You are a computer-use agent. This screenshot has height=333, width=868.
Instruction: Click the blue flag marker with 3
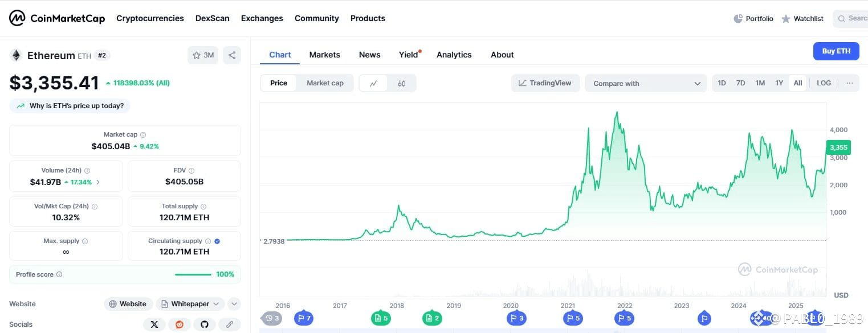[516, 318]
